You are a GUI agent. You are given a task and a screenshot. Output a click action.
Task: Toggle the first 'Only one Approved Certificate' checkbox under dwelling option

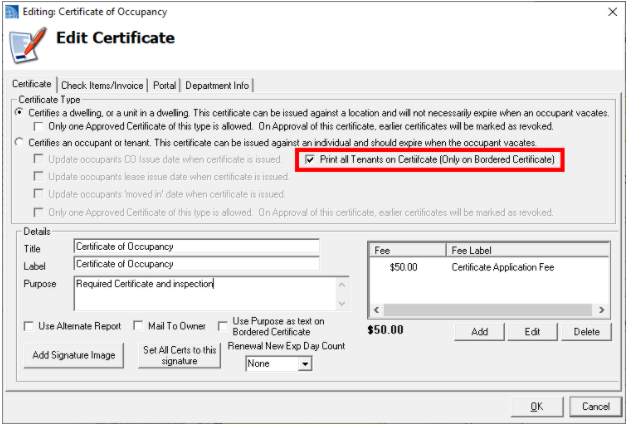point(39,126)
